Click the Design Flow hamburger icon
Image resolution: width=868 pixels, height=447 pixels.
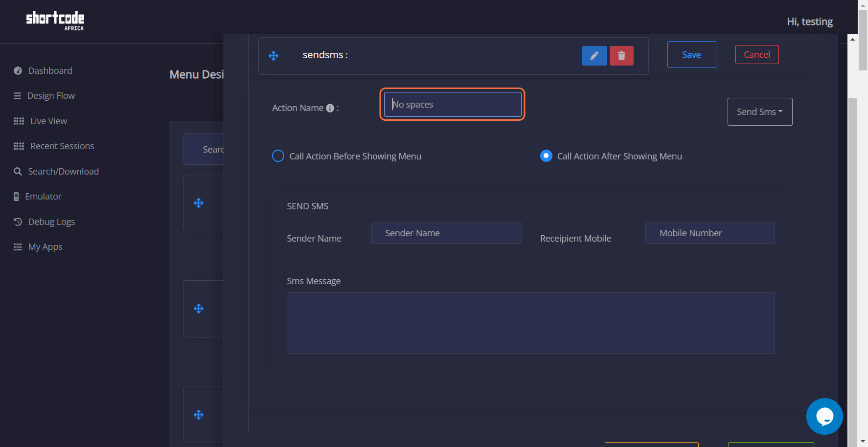[x=18, y=96]
